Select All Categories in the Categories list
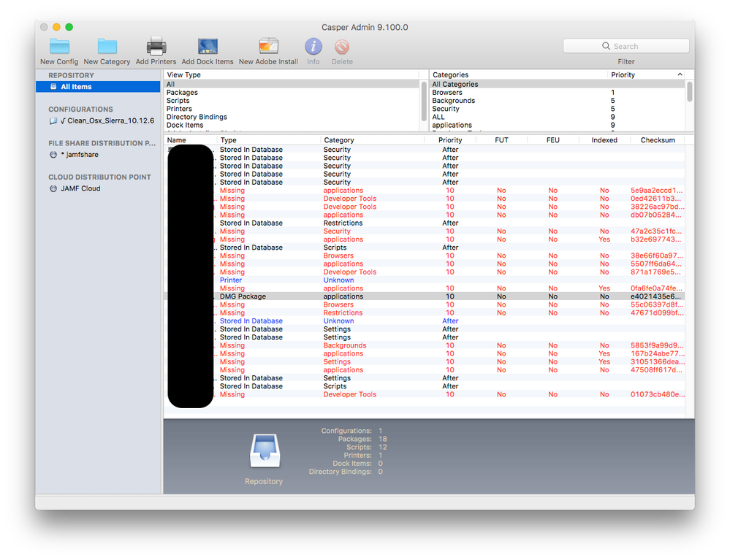The height and width of the screenshot is (560, 730). [558, 84]
